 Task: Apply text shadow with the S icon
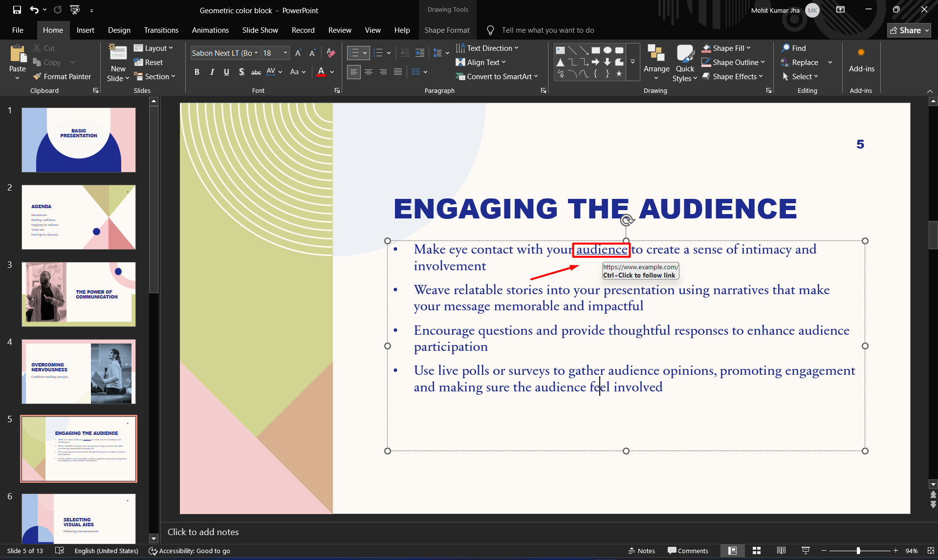coord(241,72)
